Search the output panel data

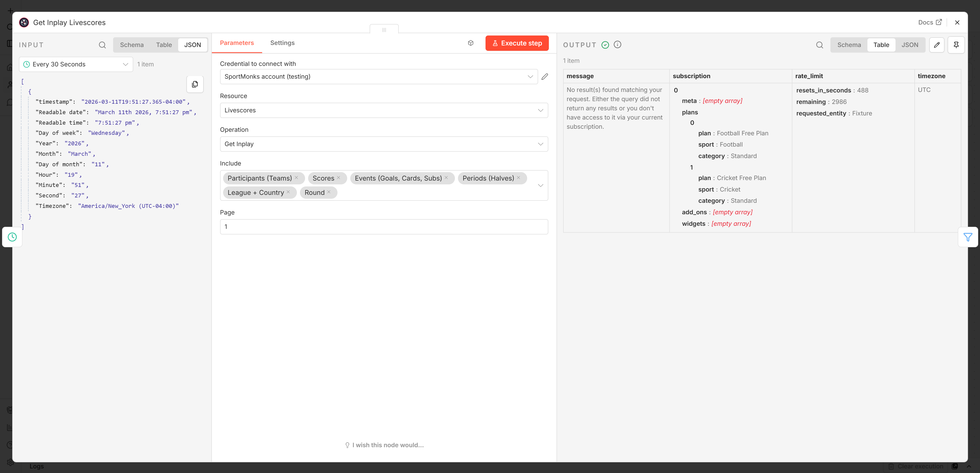click(819, 45)
